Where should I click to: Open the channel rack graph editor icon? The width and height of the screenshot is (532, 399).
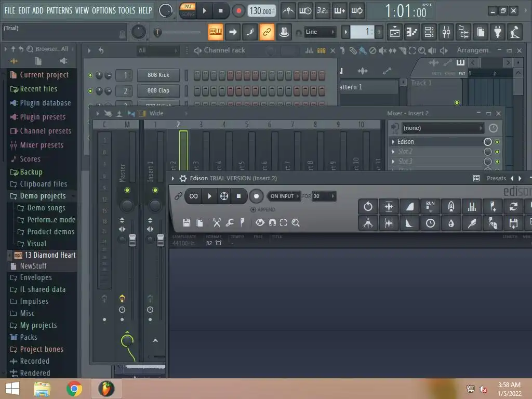click(x=309, y=50)
